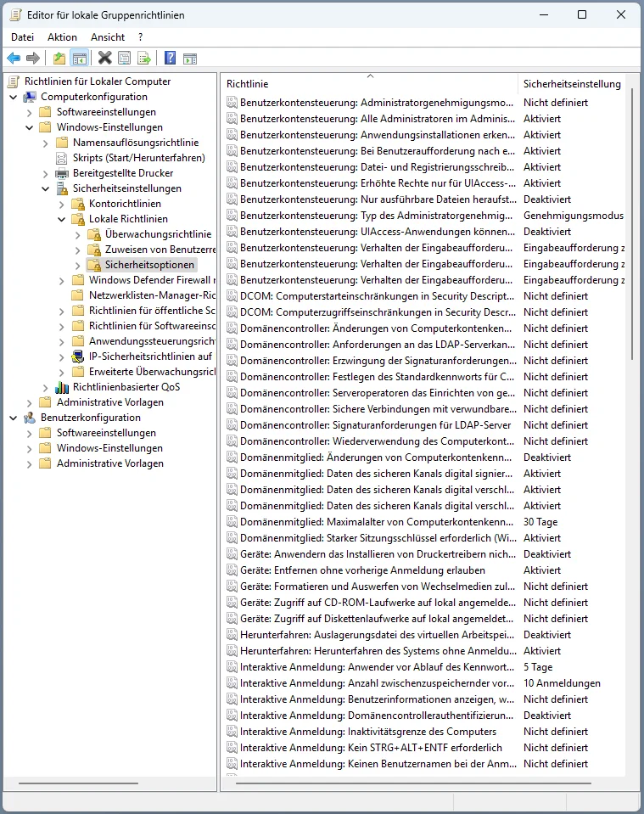Expand Softwareeinstellungen under Computerkonfiguration
Image resolution: width=644 pixels, height=814 pixels.
click(x=30, y=112)
